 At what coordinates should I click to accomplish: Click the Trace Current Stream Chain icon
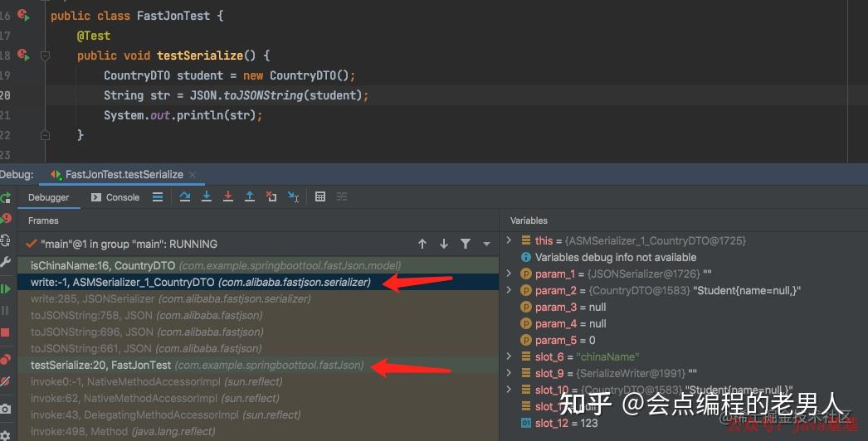[x=342, y=196]
